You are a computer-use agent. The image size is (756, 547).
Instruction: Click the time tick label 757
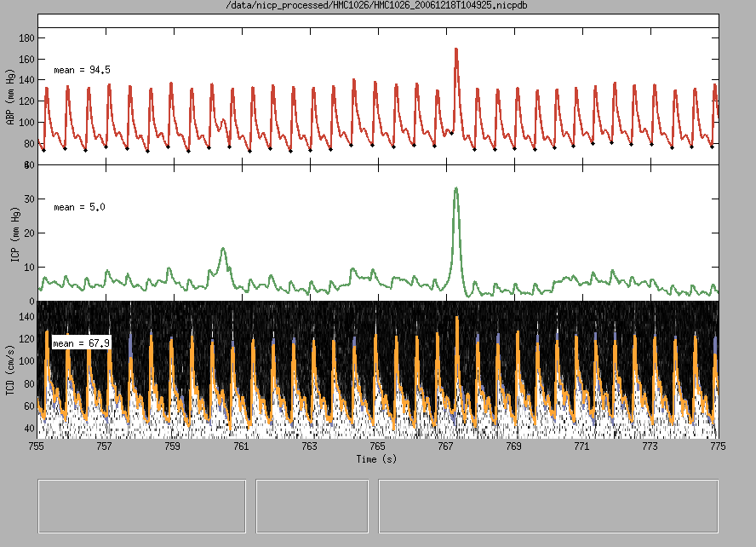pos(104,446)
